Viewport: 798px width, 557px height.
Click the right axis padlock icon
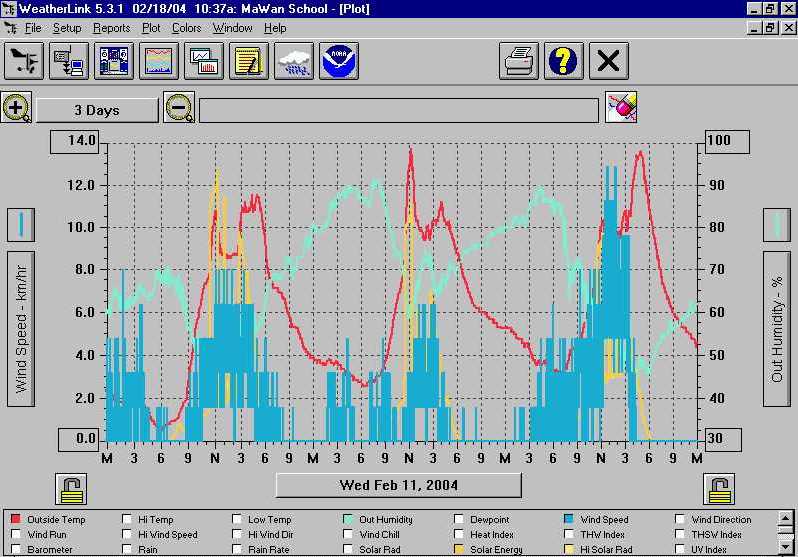coord(719,489)
